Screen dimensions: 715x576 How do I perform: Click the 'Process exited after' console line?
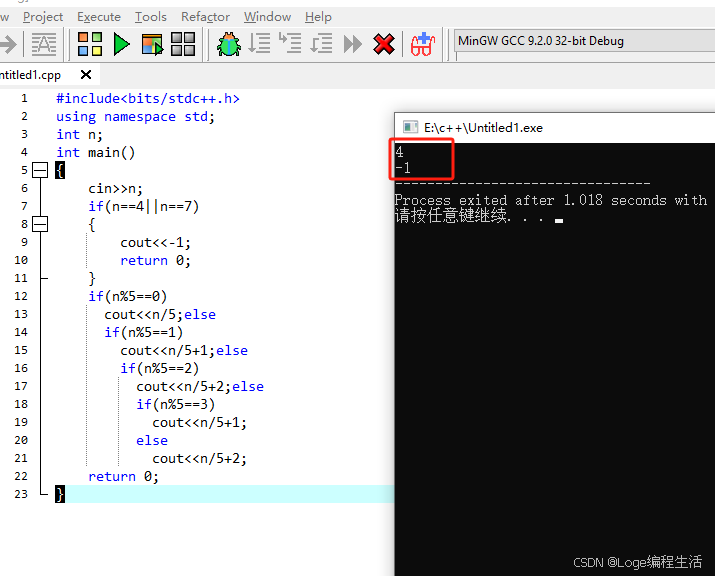[x=551, y=200]
